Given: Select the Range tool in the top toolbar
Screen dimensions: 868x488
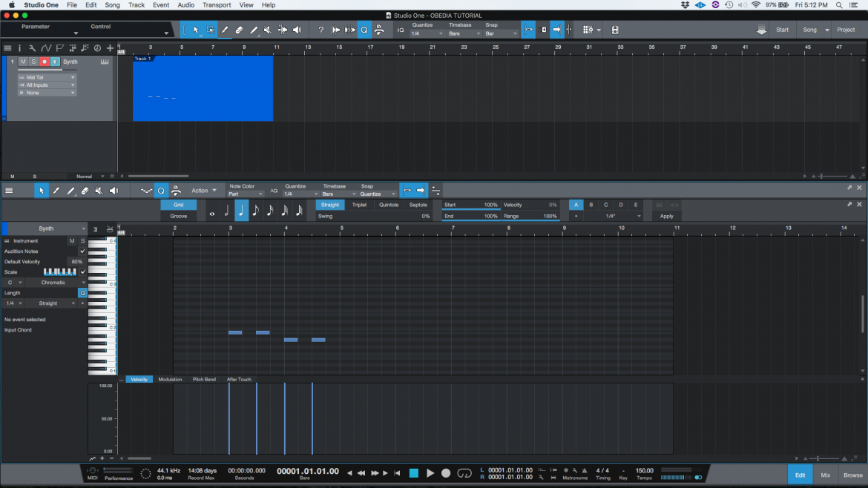Looking at the screenshot, I should [211, 30].
